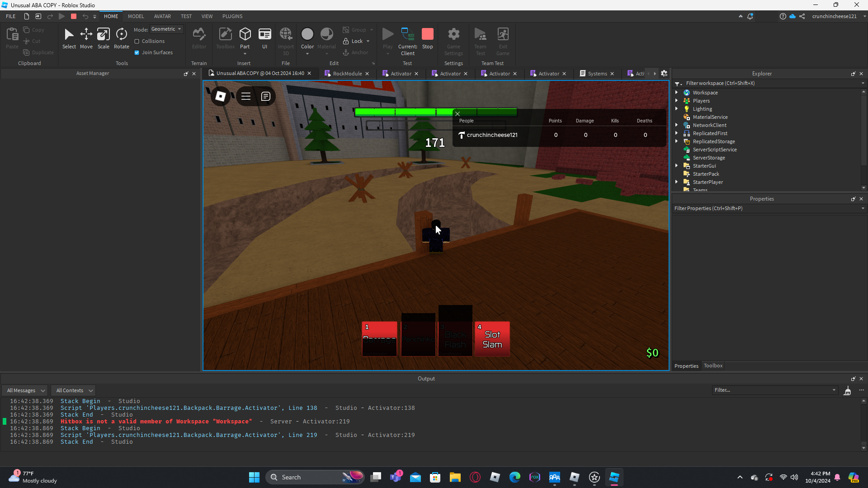Open Import 3D
868x488 pixels.
pos(286,41)
